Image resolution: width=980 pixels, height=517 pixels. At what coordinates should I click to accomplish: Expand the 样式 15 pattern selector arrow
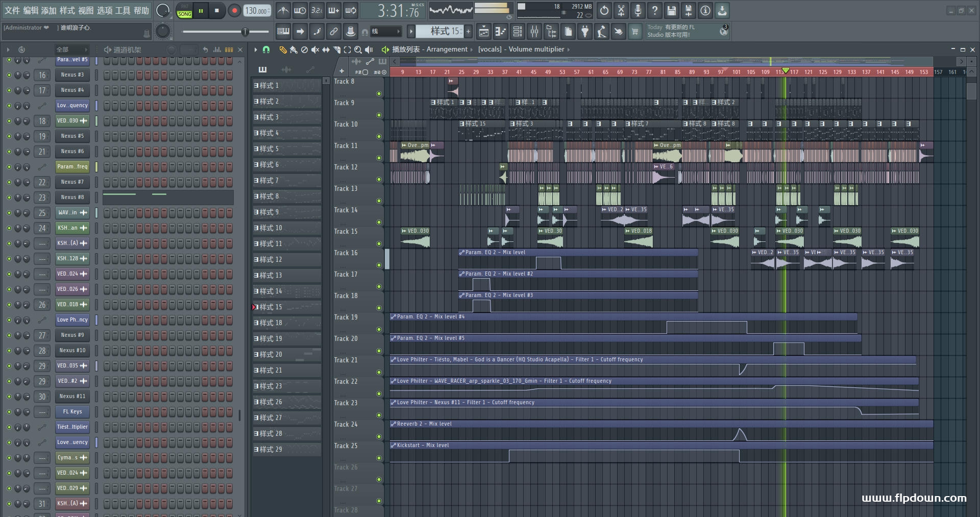coord(411,32)
